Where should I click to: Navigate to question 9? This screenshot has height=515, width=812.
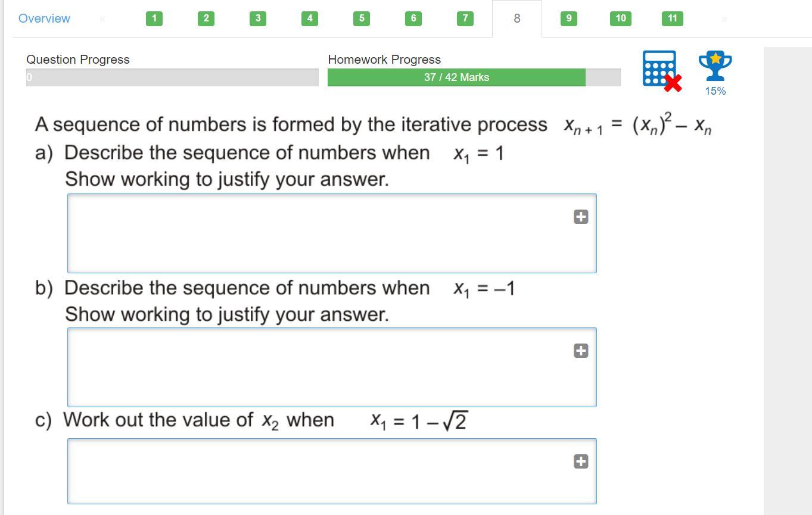click(x=568, y=18)
